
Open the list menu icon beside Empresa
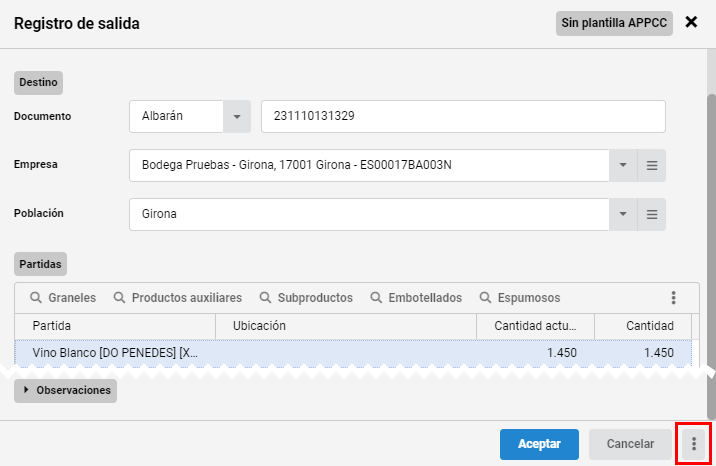pos(652,165)
